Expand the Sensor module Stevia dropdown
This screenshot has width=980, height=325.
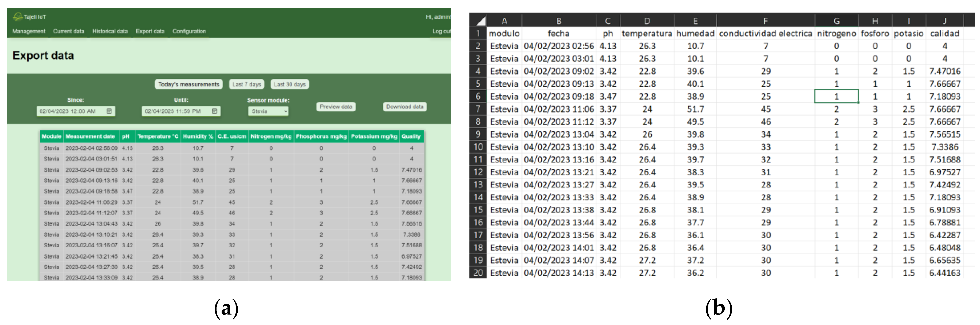268,111
